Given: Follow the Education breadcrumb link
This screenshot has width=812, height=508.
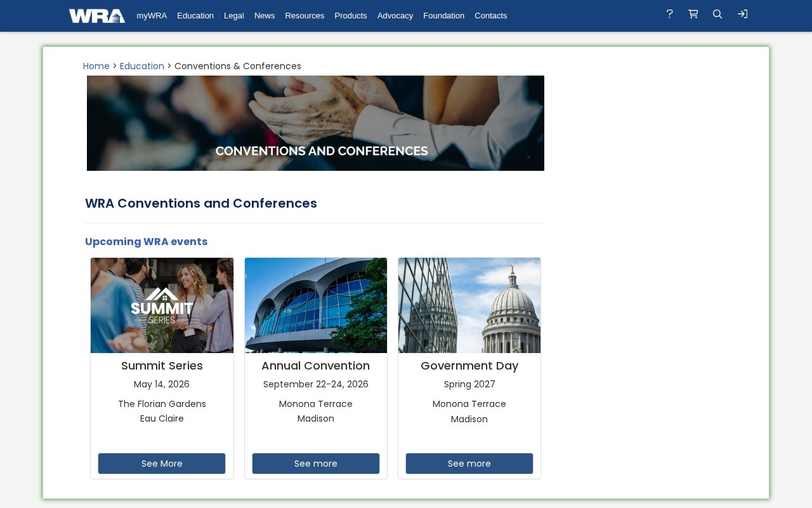Looking at the screenshot, I should (x=141, y=66).
